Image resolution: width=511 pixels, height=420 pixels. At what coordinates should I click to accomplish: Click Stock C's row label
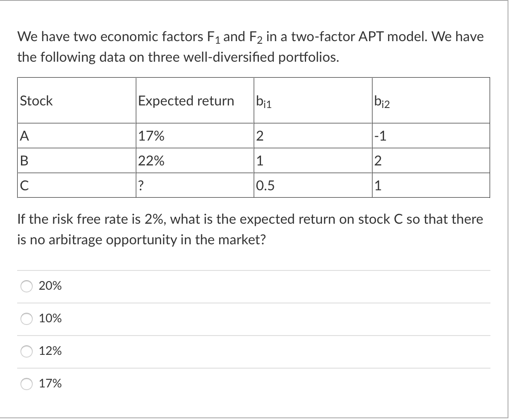22,185
